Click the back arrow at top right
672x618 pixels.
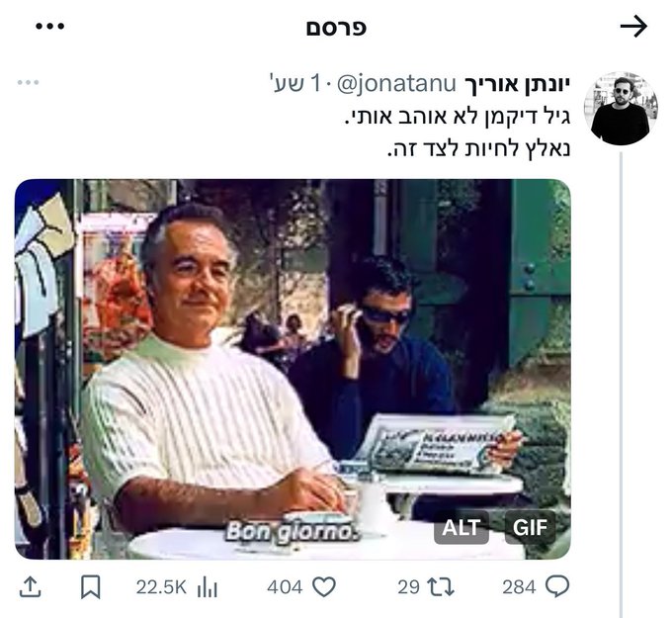coord(633,27)
